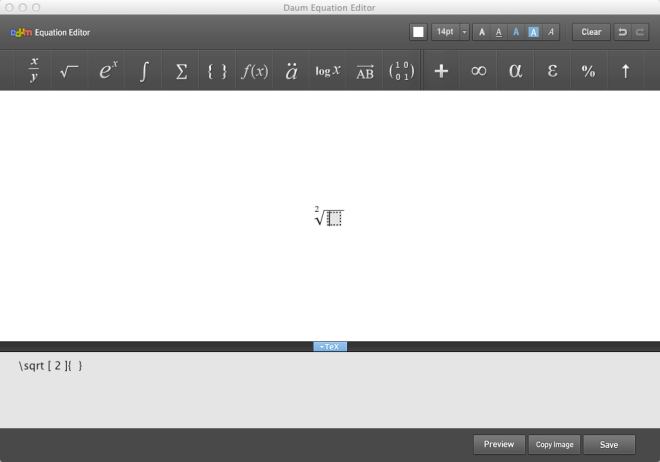Open the white background color swatch
The image size is (660, 462).
tap(418, 32)
